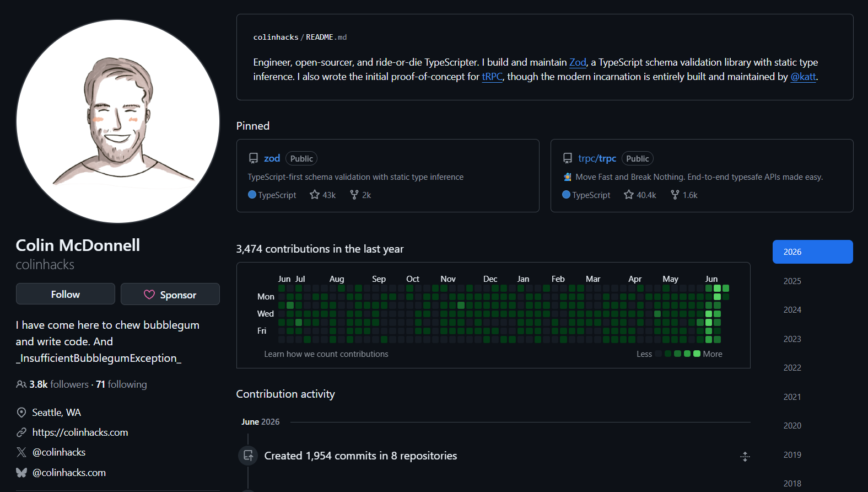Select the 2025 contribution year
The width and height of the screenshot is (868, 492).
point(813,281)
